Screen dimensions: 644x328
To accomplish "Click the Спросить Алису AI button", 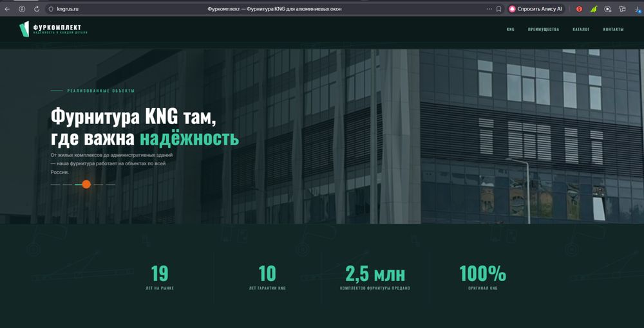I will coord(536,9).
